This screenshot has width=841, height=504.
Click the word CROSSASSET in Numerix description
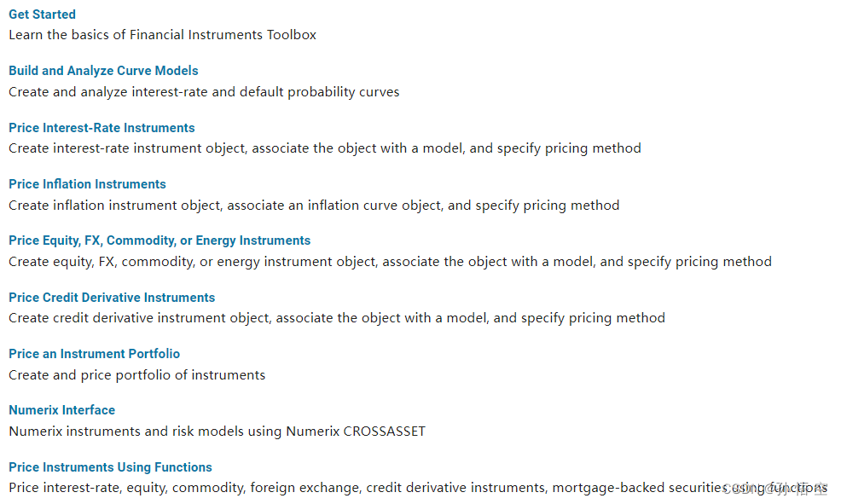(x=384, y=431)
